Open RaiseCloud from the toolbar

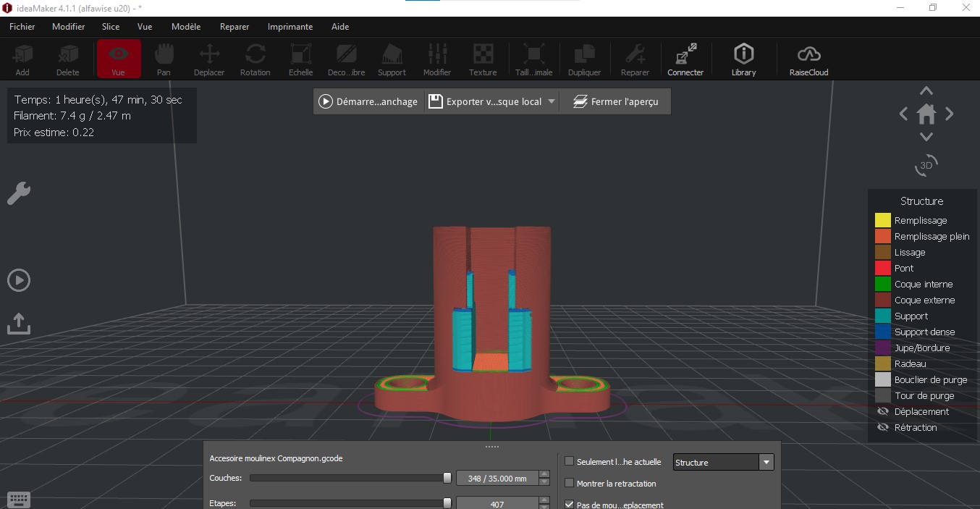tap(808, 59)
